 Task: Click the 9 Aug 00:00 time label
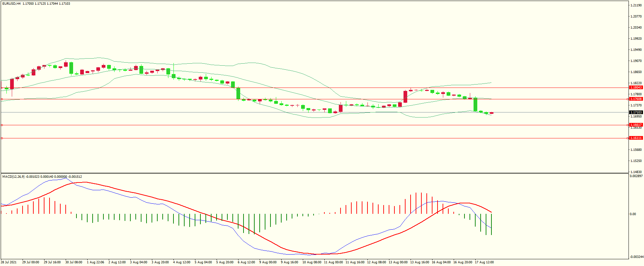coord(268,262)
